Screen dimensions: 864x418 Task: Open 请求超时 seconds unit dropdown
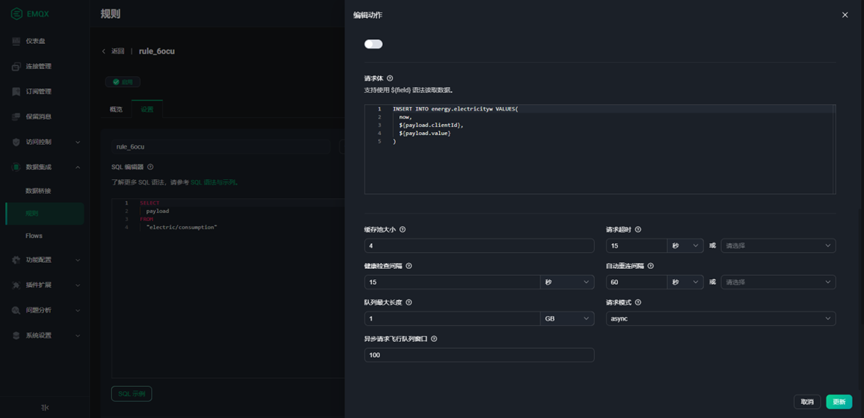685,246
